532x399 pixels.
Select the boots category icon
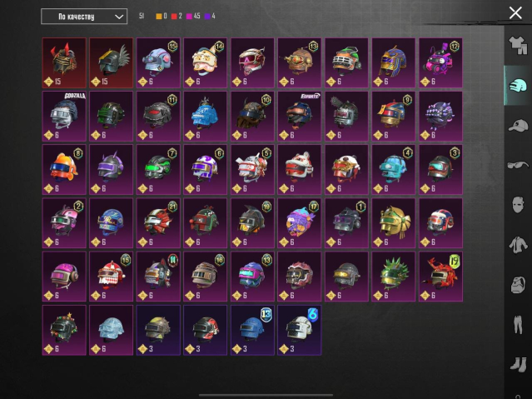pyautogui.click(x=518, y=364)
